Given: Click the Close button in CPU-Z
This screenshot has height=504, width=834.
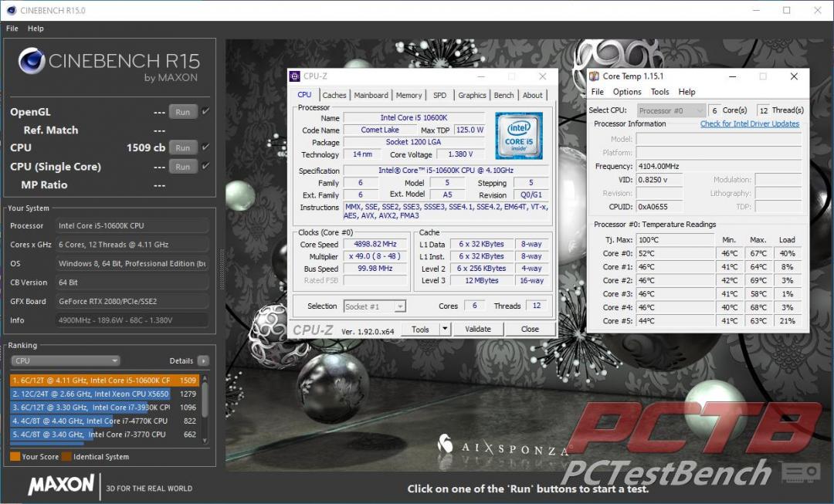Looking at the screenshot, I should coord(530,329).
